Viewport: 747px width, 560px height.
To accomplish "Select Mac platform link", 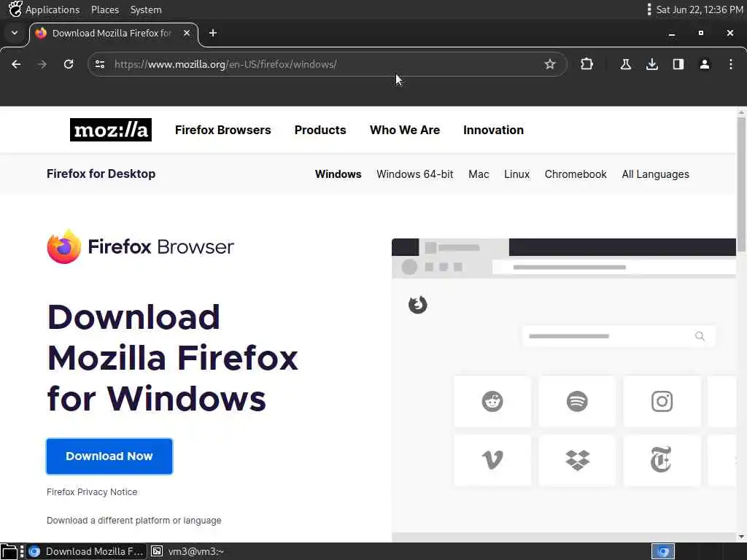I will coord(479,174).
